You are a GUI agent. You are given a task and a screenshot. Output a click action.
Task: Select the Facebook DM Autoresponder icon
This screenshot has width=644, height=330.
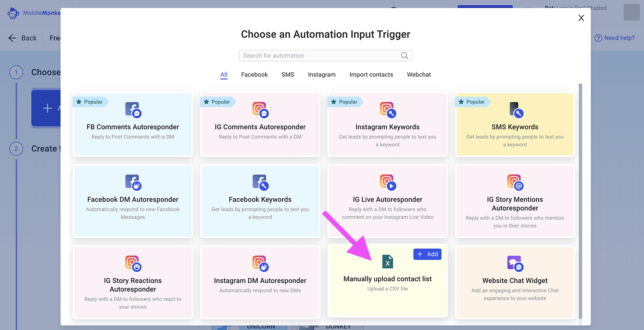[133, 182]
